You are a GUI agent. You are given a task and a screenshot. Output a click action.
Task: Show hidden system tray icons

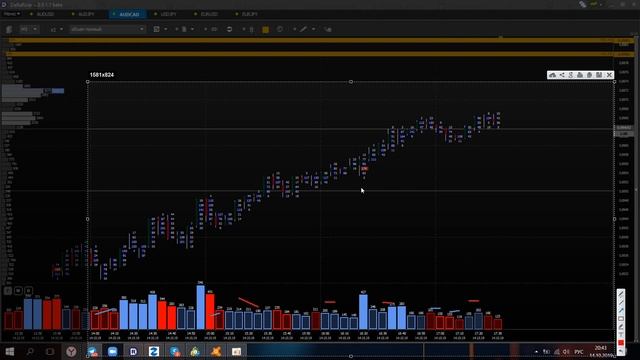coord(536,352)
